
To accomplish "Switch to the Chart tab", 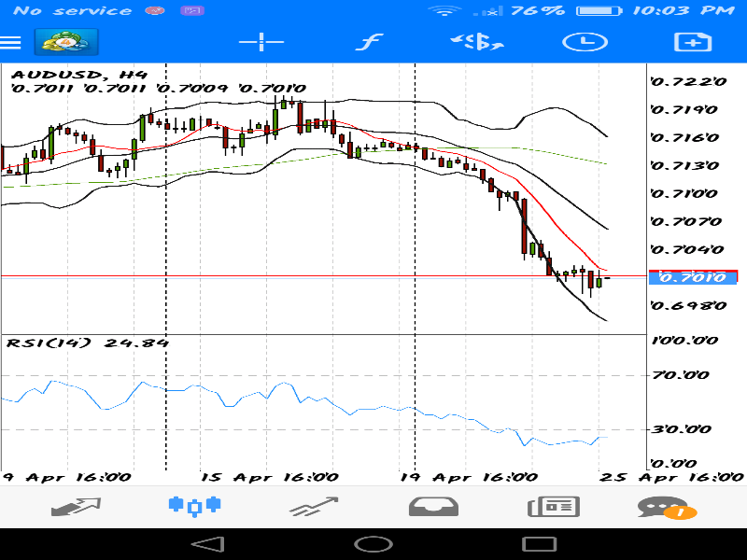I will click(x=195, y=506).
